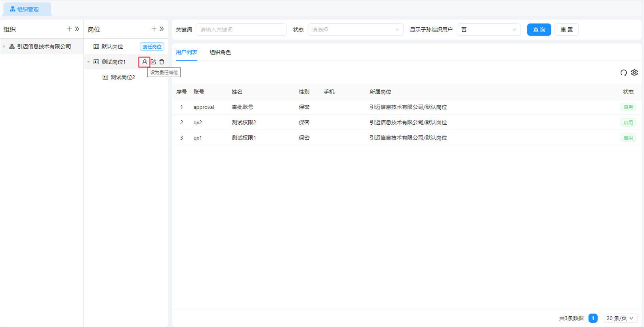
Task: Switch to the 组织角色 tab
Action: [x=220, y=52]
